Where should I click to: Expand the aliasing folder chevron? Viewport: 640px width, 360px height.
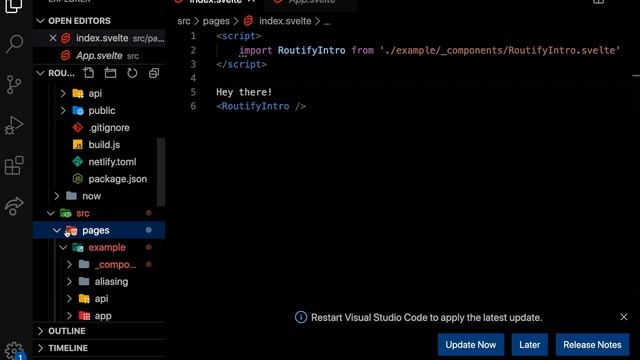point(69,282)
